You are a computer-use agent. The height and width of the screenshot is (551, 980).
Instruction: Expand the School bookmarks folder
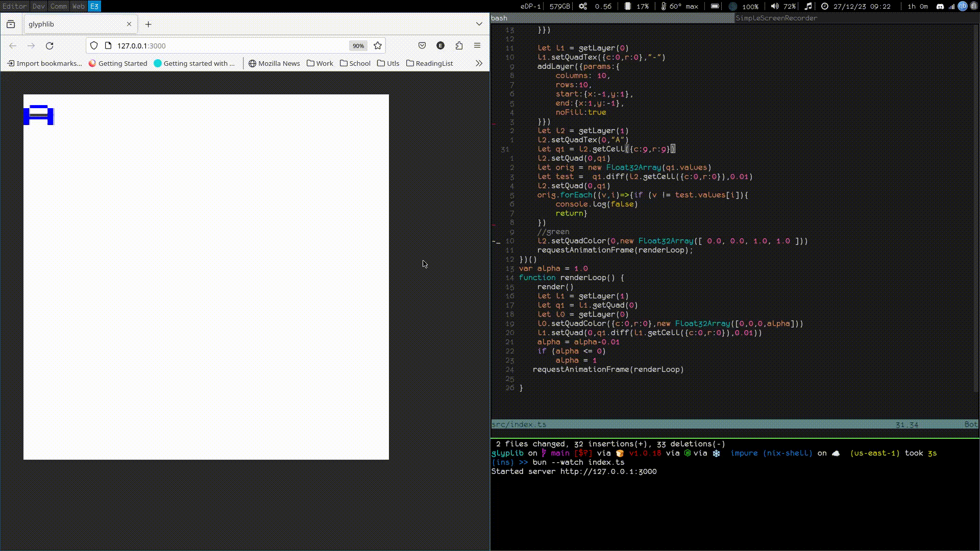pyautogui.click(x=355, y=63)
